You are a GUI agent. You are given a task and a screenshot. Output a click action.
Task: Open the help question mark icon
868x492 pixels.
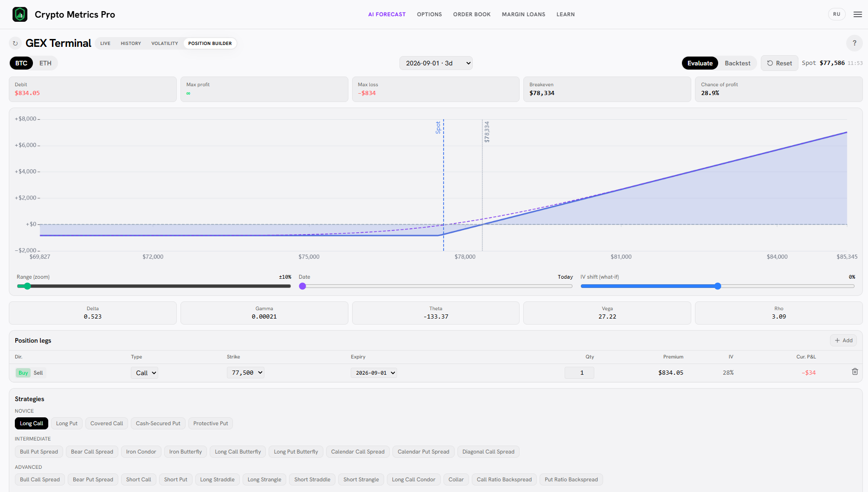click(855, 43)
